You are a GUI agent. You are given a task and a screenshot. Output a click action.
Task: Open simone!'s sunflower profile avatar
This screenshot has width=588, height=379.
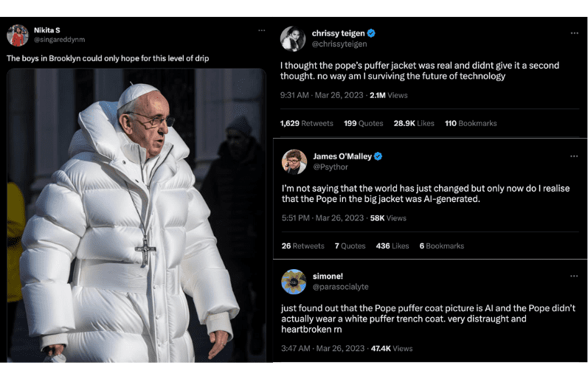(294, 282)
